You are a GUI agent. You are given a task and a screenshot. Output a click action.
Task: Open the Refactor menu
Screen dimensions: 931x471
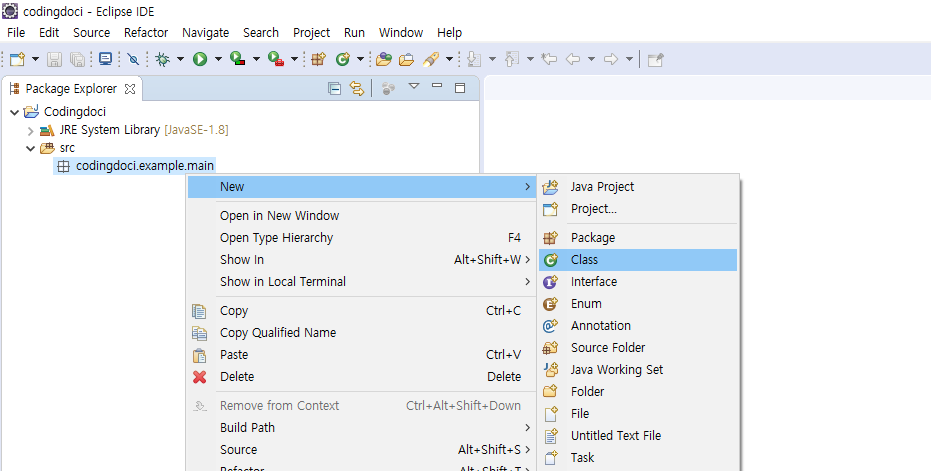145,33
